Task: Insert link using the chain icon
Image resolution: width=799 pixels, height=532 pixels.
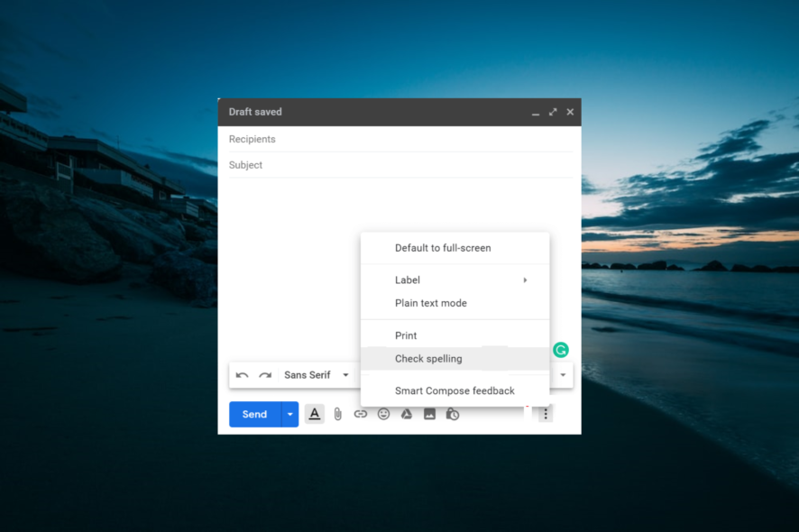Action: [360, 414]
